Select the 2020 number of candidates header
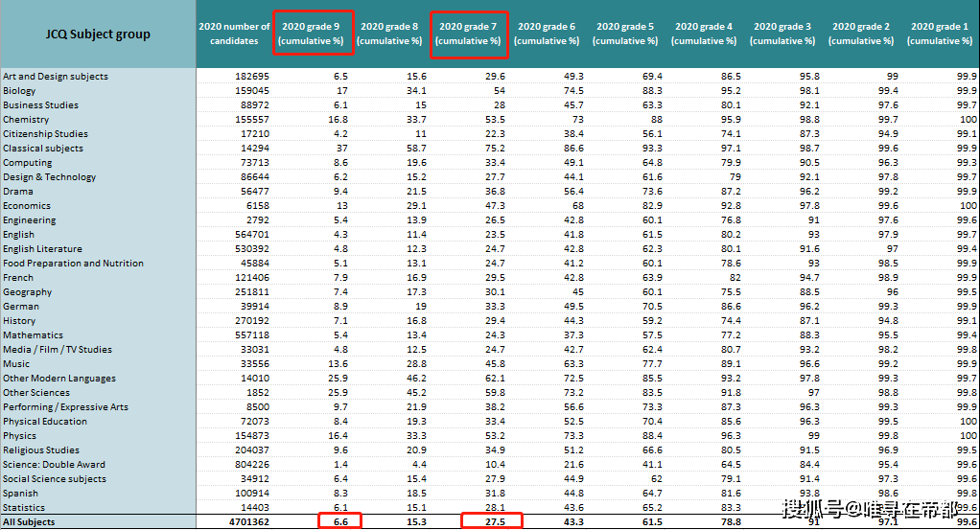This screenshot has width=980, height=530. [x=234, y=34]
